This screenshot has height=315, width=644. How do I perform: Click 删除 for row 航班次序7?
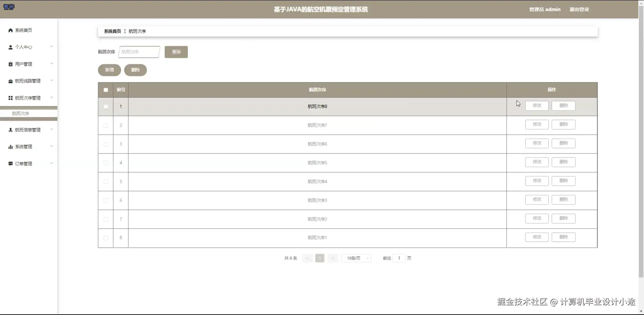[564, 125]
